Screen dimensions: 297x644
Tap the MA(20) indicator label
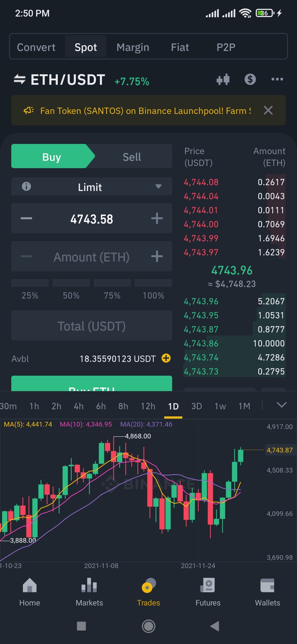[146, 424]
